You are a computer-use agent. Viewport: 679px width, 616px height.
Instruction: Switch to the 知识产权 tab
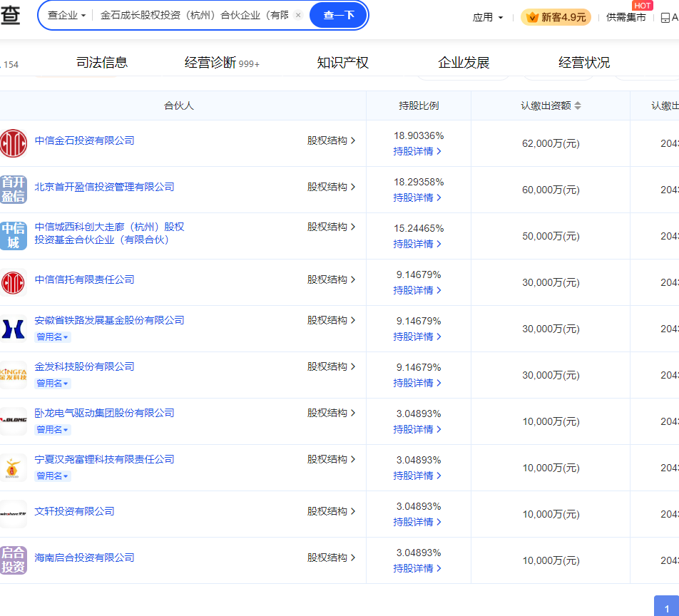[342, 62]
